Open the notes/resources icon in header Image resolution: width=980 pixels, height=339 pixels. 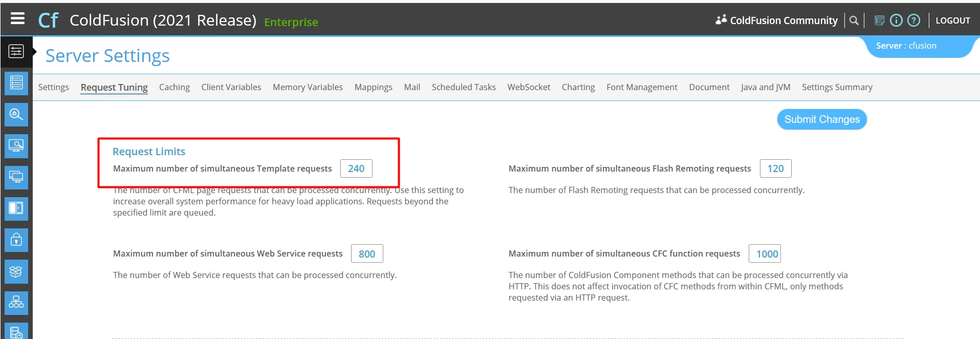coord(880,20)
